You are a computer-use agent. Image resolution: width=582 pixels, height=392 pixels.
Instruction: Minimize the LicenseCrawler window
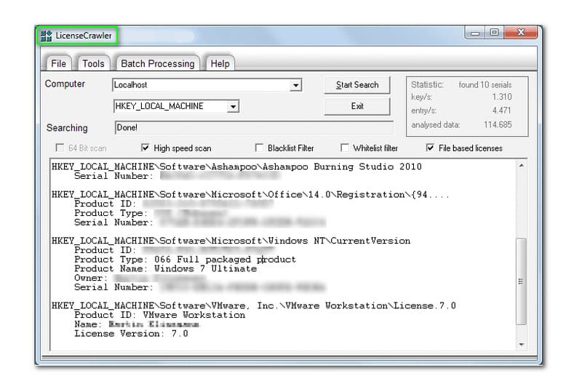click(475, 33)
